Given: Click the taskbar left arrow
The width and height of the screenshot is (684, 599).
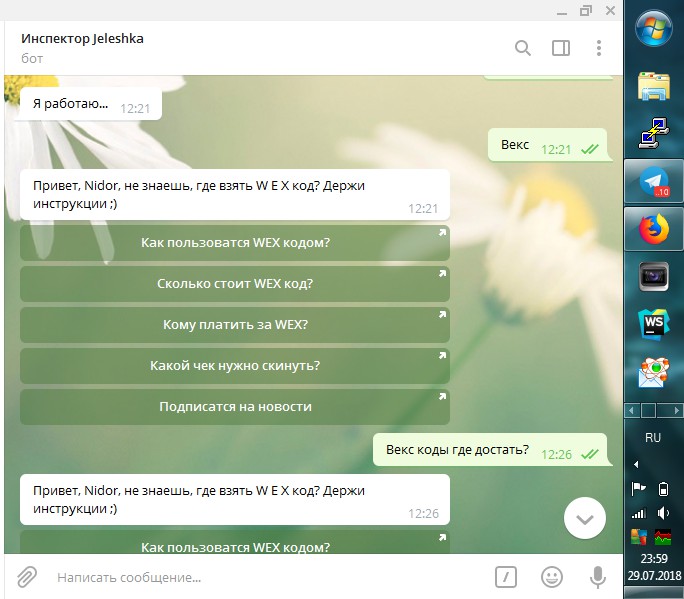Looking at the screenshot, I should [x=631, y=410].
